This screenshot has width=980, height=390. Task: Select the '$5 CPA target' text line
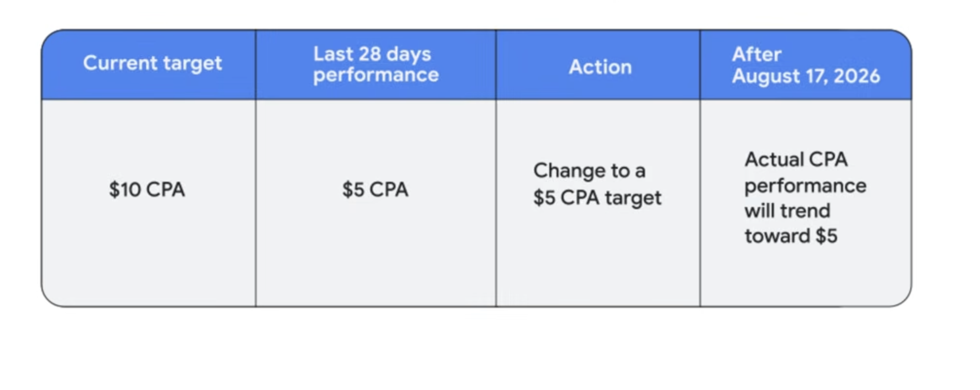[x=597, y=198]
